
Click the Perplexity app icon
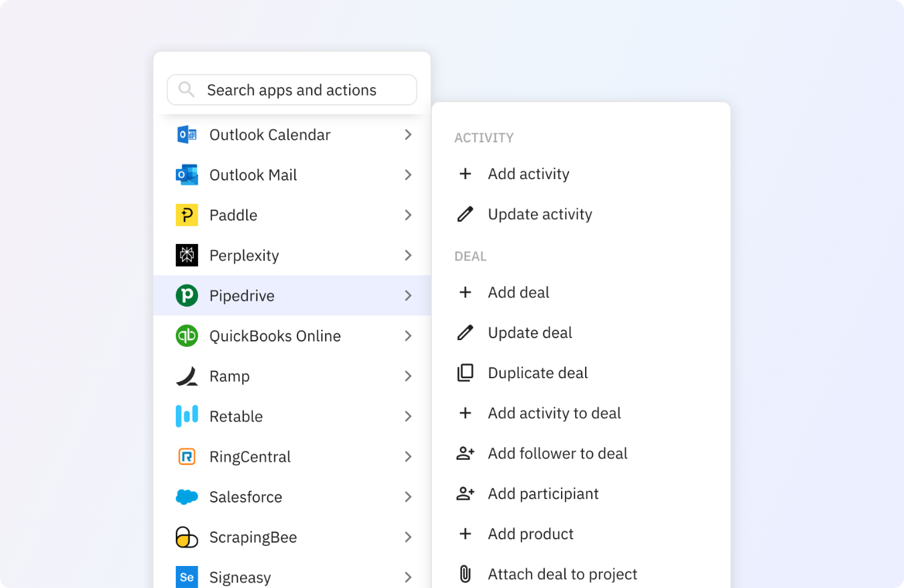187,255
